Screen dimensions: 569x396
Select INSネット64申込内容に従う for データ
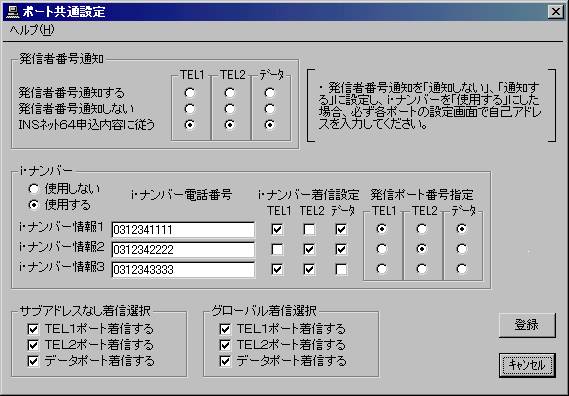(270, 124)
